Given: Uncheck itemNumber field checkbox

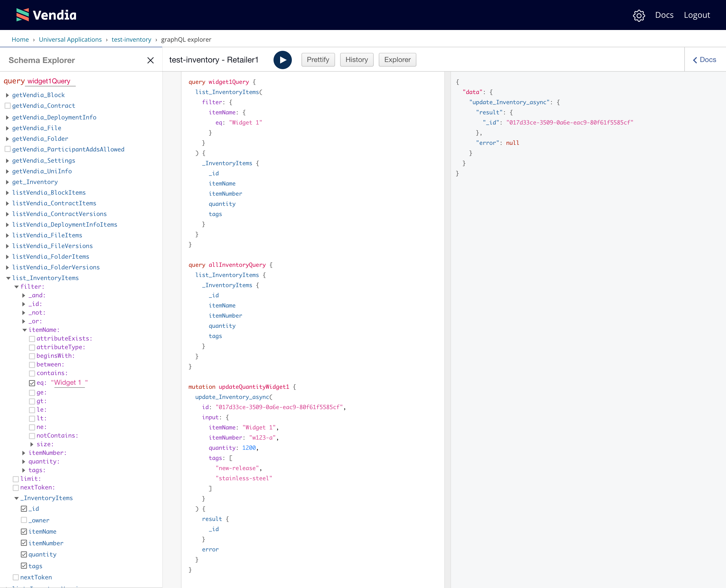Looking at the screenshot, I should (x=24, y=543).
